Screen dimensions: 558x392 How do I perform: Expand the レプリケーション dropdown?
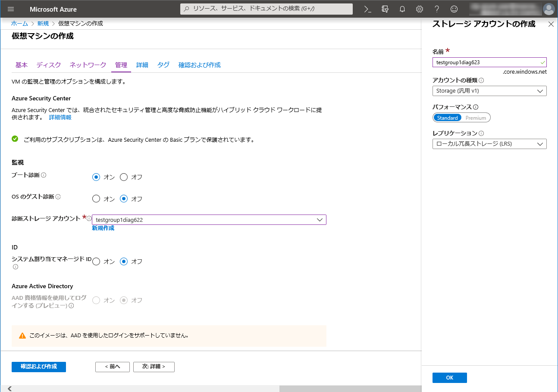489,144
